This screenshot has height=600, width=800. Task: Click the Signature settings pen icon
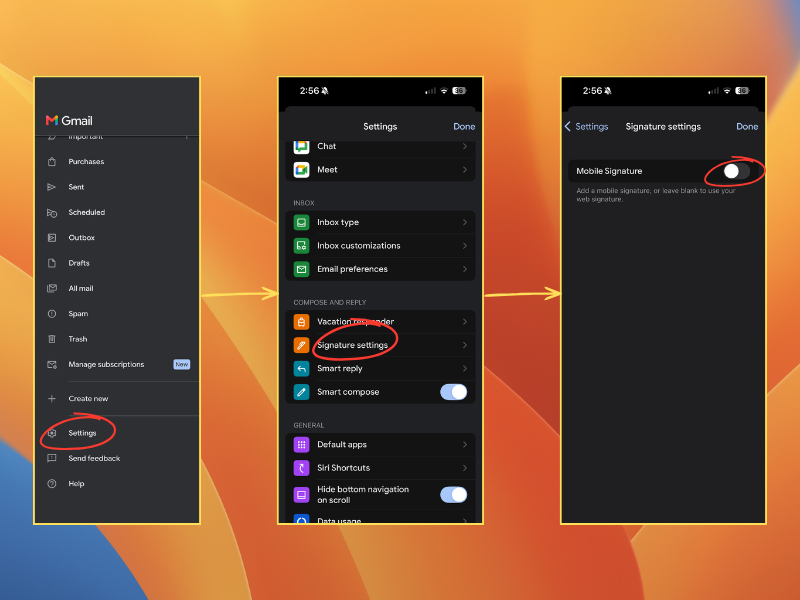click(302, 345)
